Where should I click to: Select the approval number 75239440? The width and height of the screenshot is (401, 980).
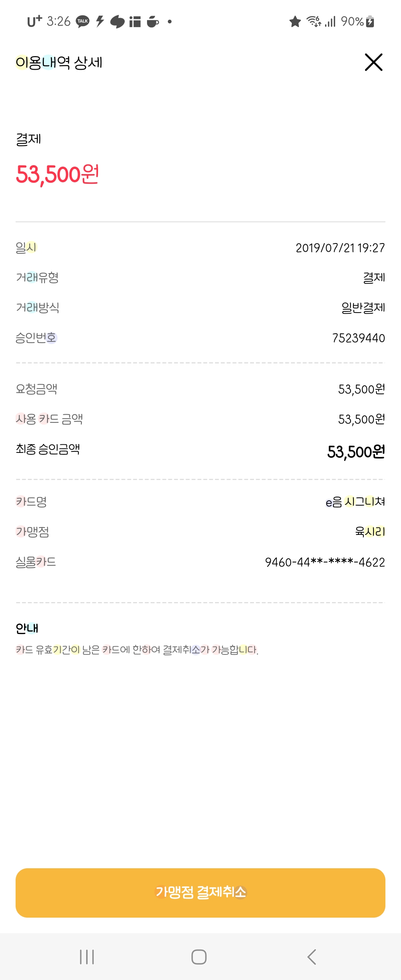[x=358, y=338]
